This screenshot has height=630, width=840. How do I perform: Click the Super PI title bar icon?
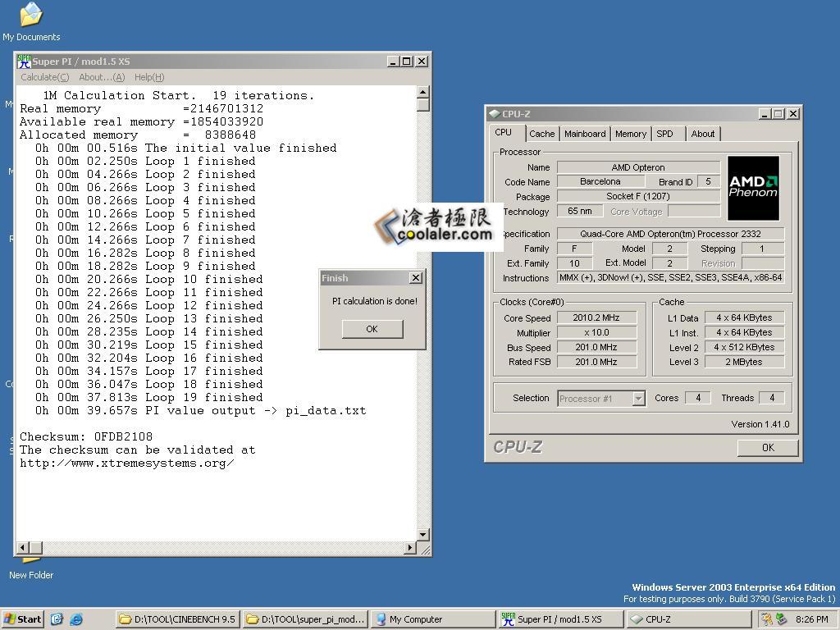tap(24, 62)
